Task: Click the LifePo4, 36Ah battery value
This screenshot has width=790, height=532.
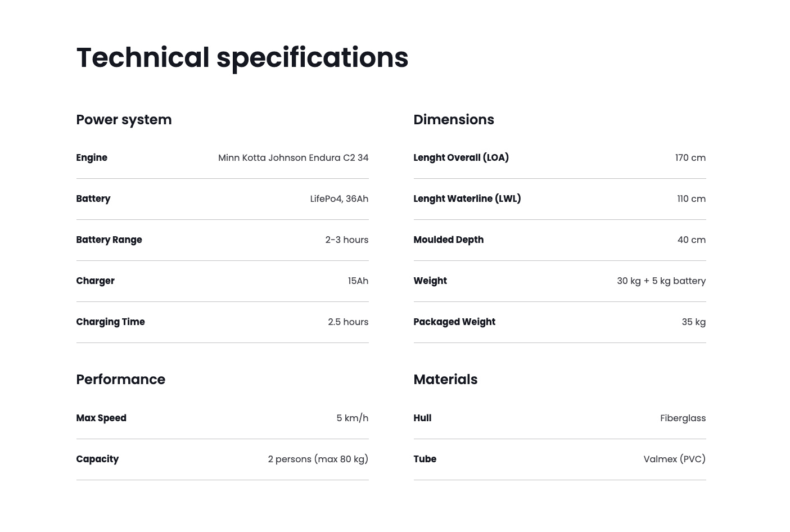Action: point(339,199)
